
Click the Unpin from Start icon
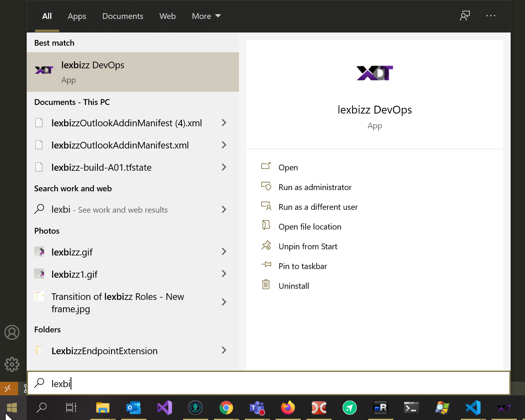pyautogui.click(x=266, y=245)
